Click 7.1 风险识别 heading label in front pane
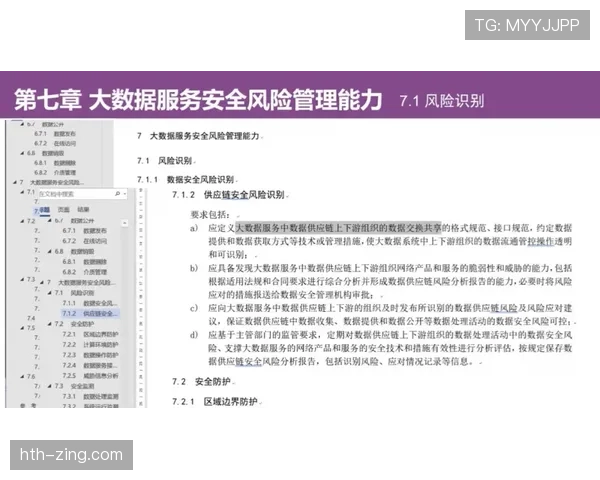The width and height of the screenshot is (600, 480). (x=74, y=293)
